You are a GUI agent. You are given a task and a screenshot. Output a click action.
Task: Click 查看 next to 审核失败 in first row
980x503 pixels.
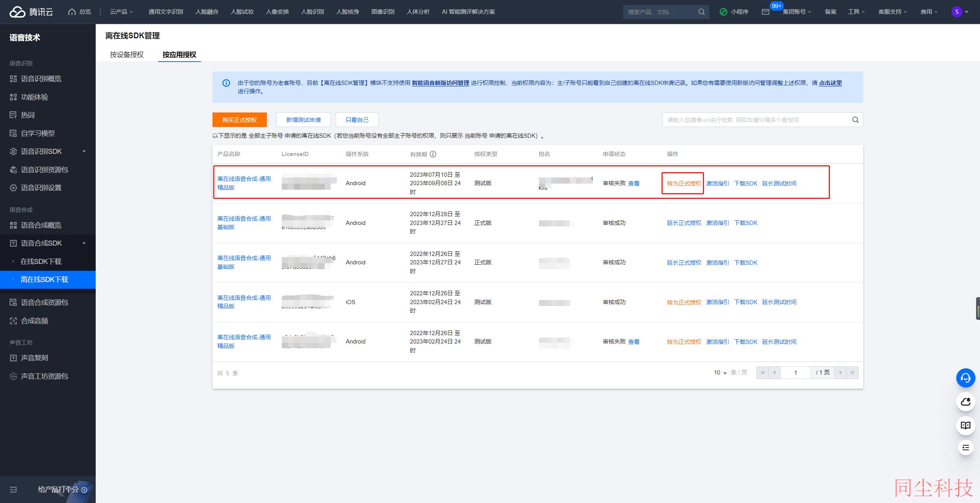click(x=634, y=184)
